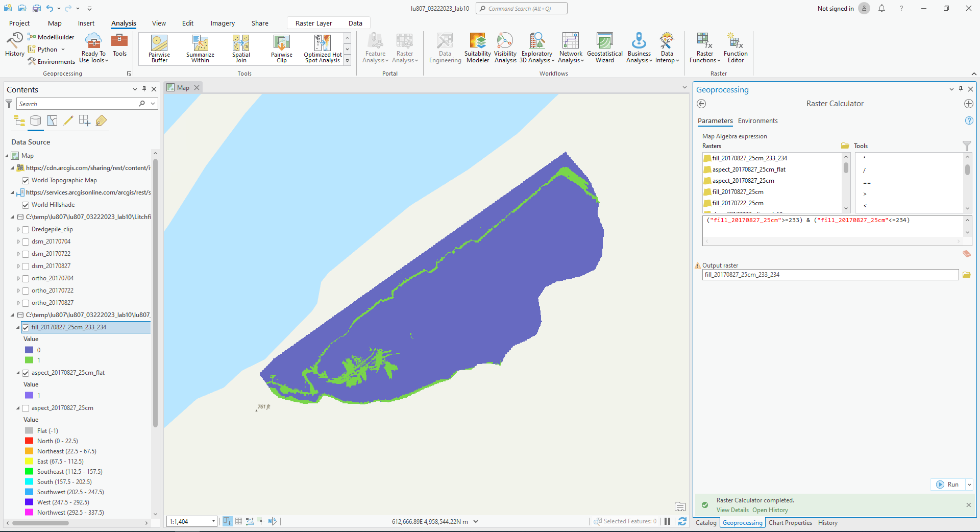Select the Spatial Join tool
The width and height of the screenshot is (980, 532).
241,49
